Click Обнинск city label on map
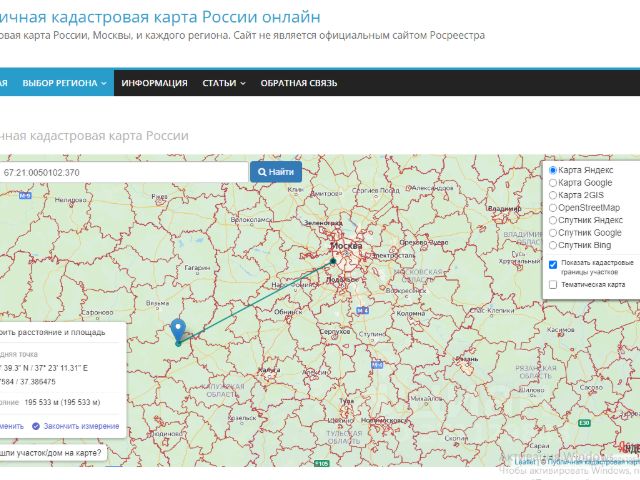640x480 pixels. point(288,312)
